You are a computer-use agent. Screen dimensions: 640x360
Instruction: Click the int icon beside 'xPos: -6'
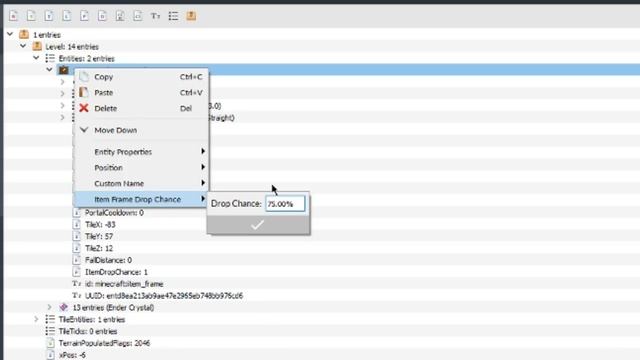click(50, 355)
